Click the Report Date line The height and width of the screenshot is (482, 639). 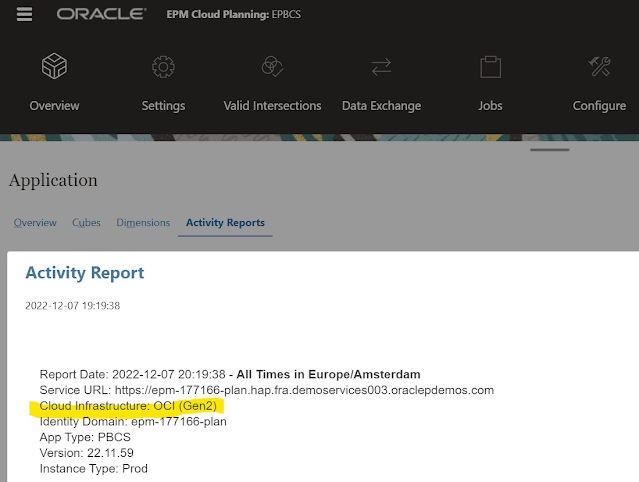[x=230, y=374]
